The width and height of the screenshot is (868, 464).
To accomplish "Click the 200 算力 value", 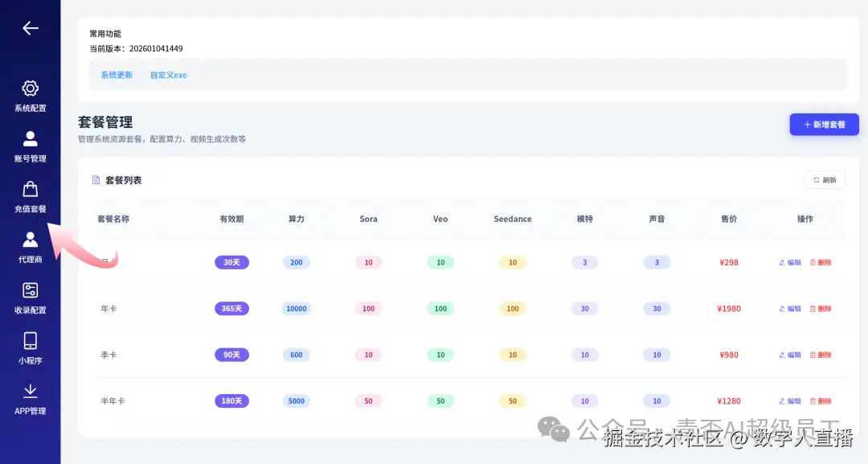I will click(x=296, y=262).
